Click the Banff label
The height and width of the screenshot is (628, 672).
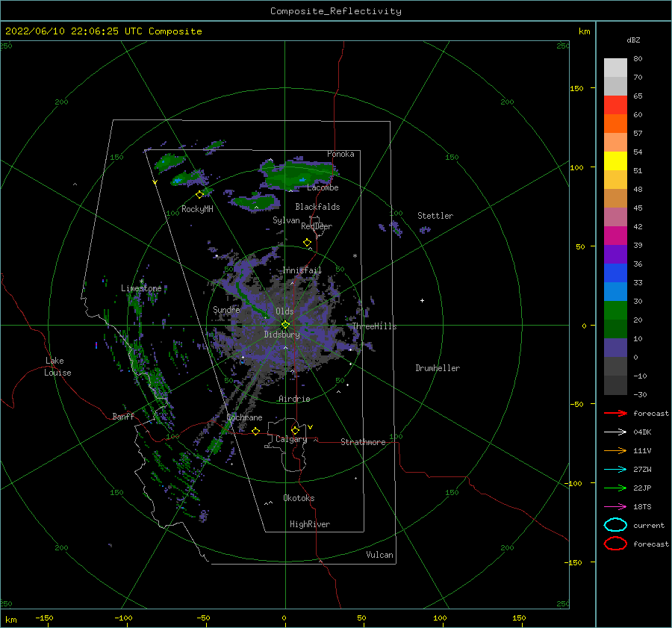[x=123, y=417]
